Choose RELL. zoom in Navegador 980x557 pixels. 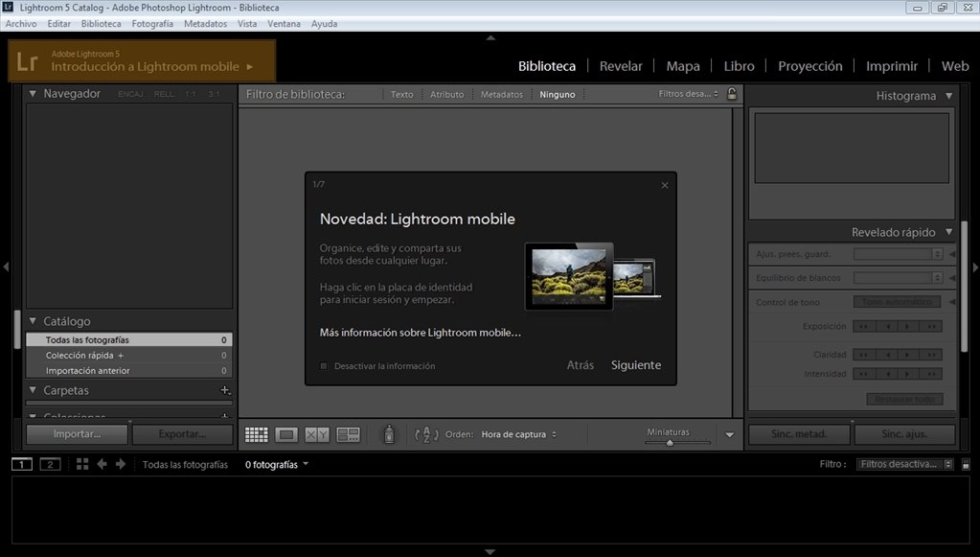pos(164,94)
